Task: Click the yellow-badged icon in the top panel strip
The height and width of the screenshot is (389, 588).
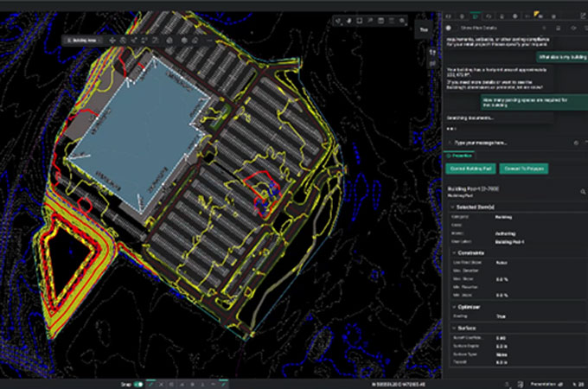Action: [539, 14]
